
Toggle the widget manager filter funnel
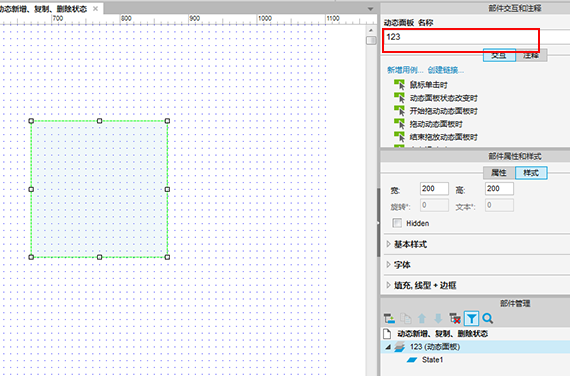click(x=471, y=319)
